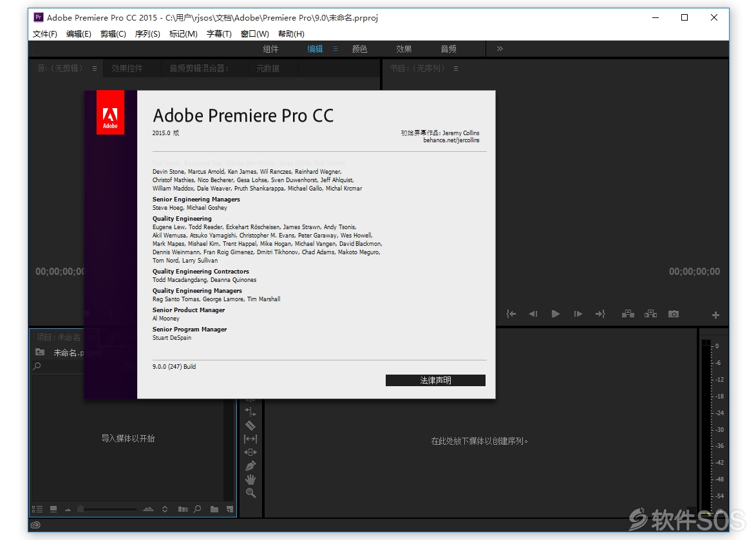Screen dimensions: 756x540
Task: Click Go to Out point button
Action: coord(600,314)
